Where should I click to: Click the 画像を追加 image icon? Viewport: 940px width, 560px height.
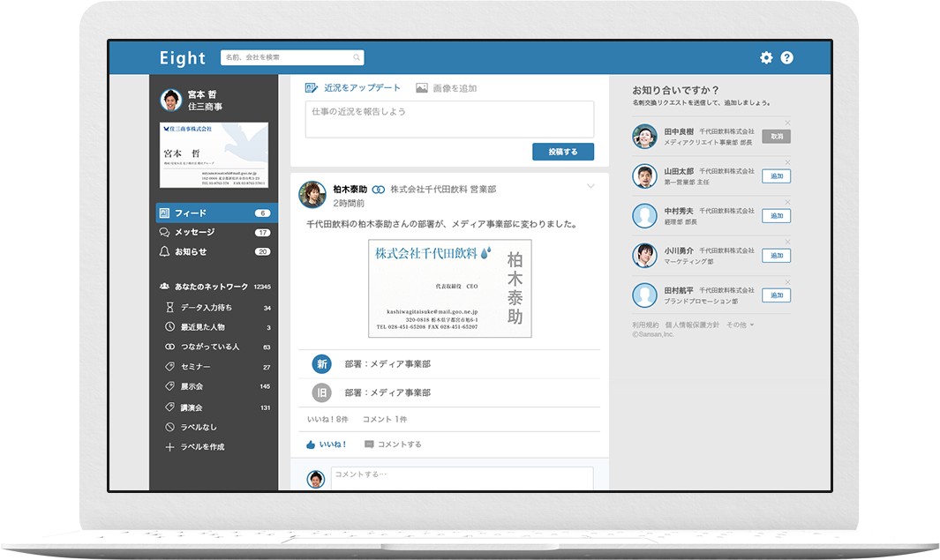[x=422, y=88]
